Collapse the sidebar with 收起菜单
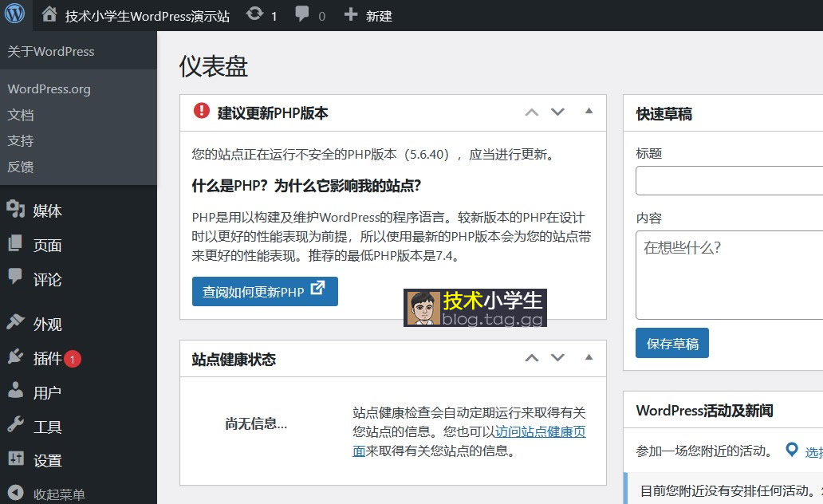 (58, 494)
